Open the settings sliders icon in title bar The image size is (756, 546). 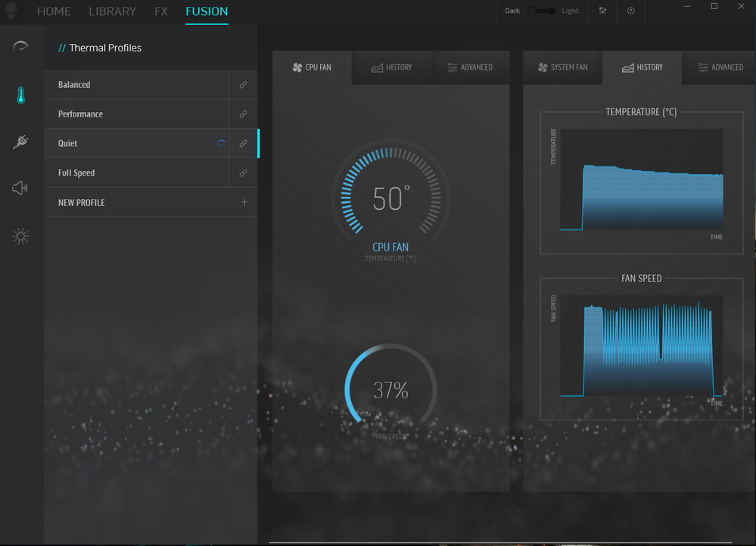pos(602,11)
